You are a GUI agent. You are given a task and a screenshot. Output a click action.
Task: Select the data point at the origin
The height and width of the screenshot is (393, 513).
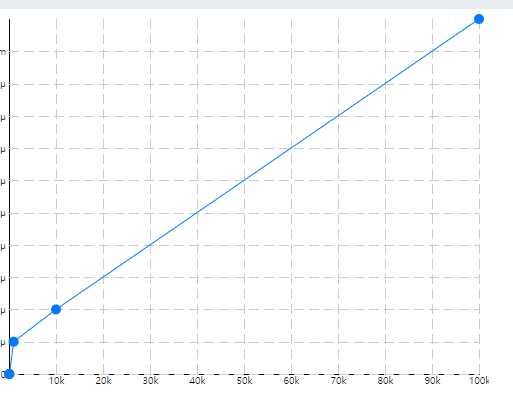tap(9, 374)
